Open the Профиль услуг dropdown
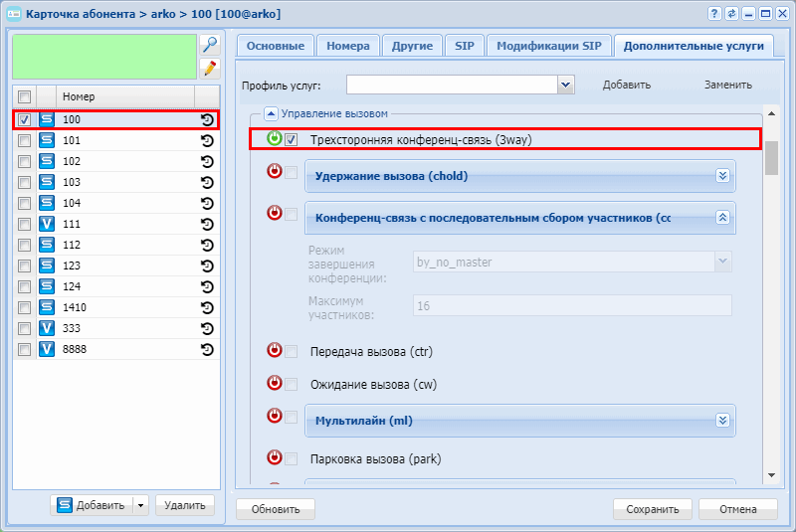This screenshot has width=796, height=532. 565,85
